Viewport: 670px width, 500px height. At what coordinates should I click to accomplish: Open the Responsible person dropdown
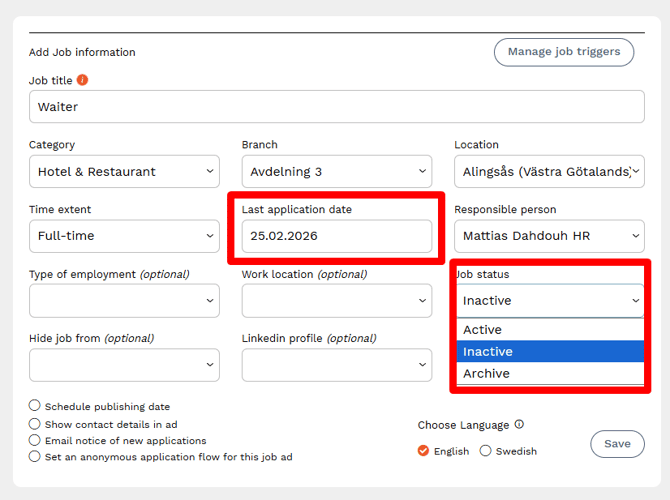pyautogui.click(x=549, y=236)
